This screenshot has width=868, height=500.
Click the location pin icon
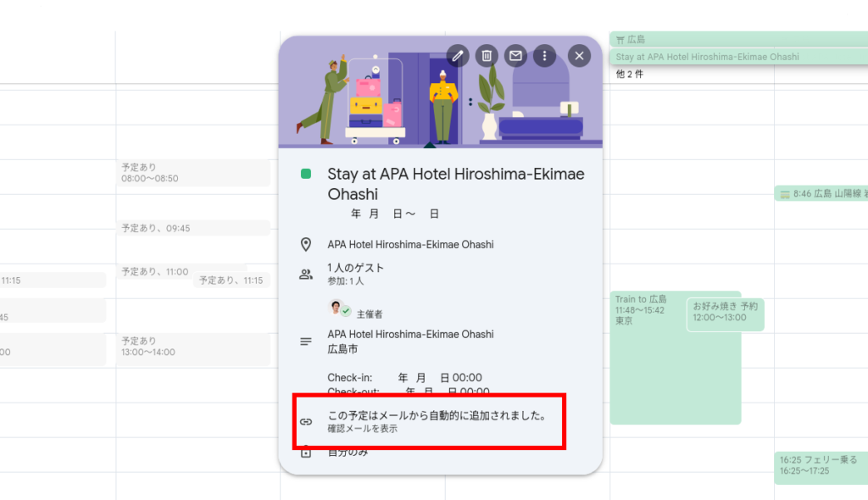305,244
